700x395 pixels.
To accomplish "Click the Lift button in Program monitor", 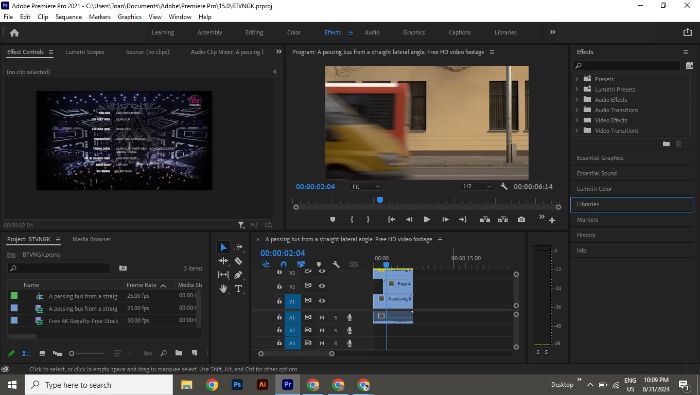I will click(x=485, y=220).
